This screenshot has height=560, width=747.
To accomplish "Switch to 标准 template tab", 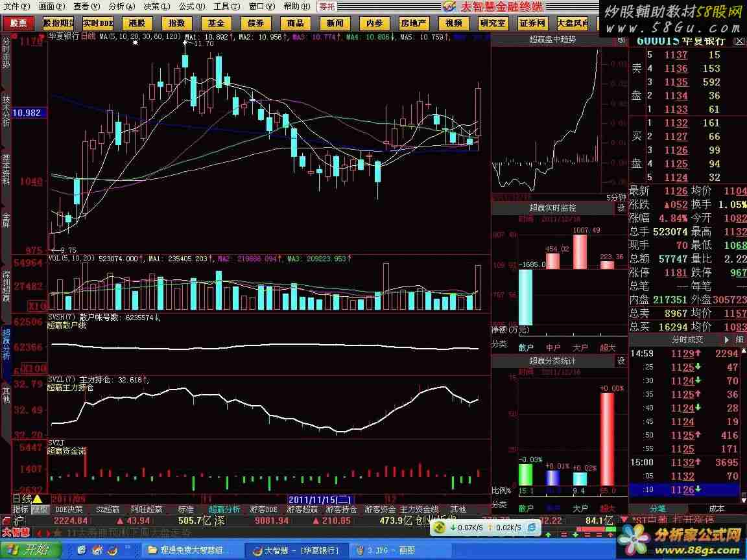I will 186,509.
